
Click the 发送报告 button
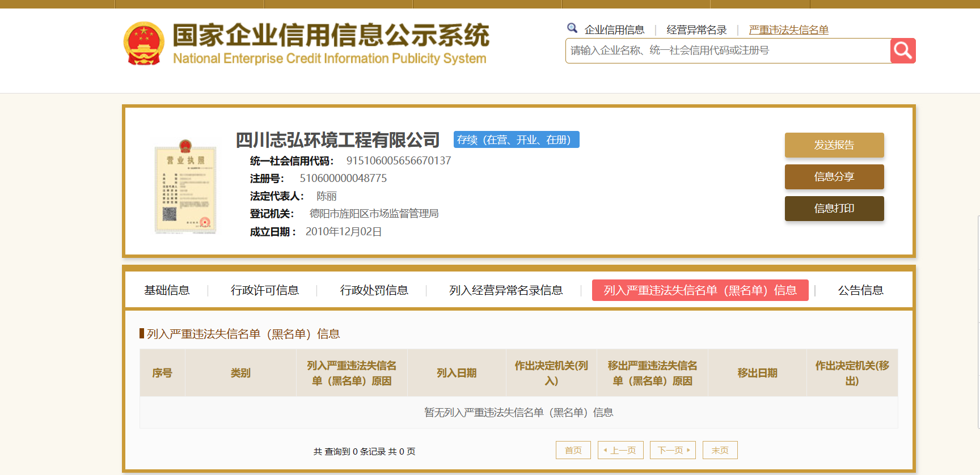(x=834, y=145)
